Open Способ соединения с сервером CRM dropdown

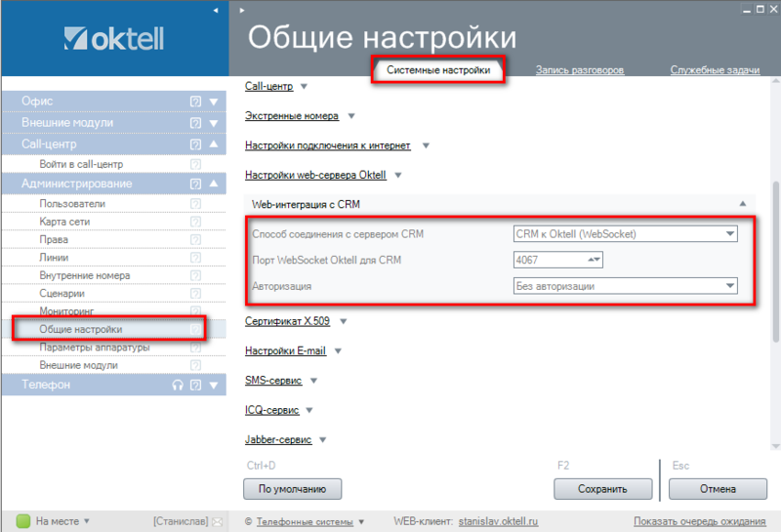click(730, 233)
